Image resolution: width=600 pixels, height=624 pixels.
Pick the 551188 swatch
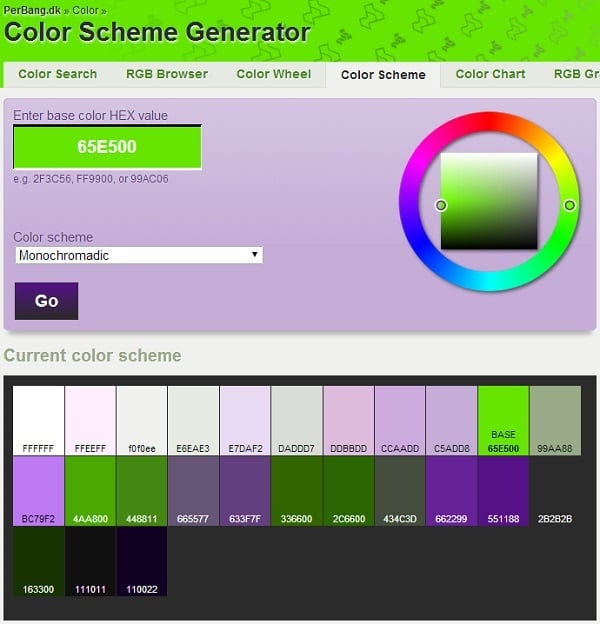pos(503,491)
